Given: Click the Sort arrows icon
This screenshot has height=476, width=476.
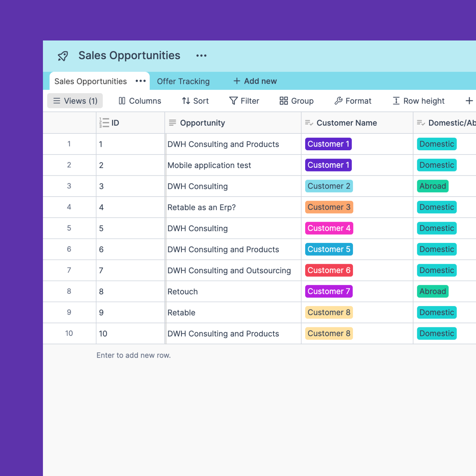Looking at the screenshot, I should [x=185, y=101].
